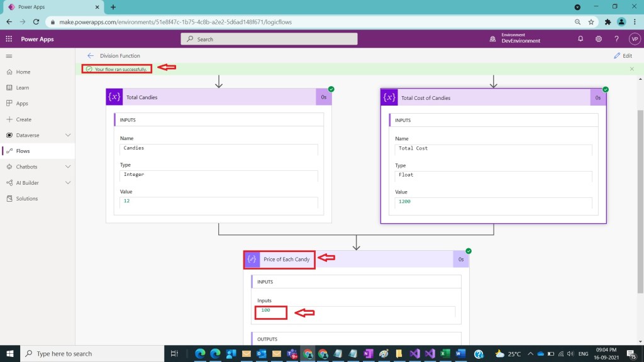Screen dimensions: 644x362
Task: Go to Solutions in the sidebar
Action: 26,199
